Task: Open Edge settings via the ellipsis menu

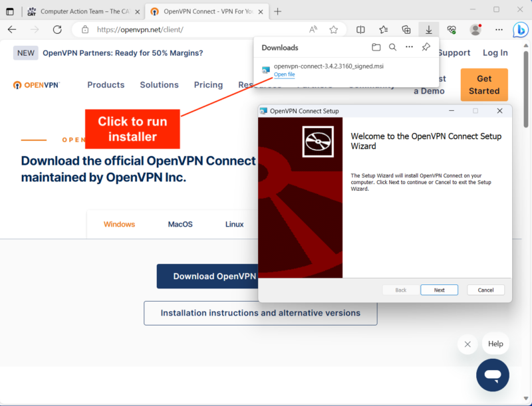Action: click(x=499, y=30)
